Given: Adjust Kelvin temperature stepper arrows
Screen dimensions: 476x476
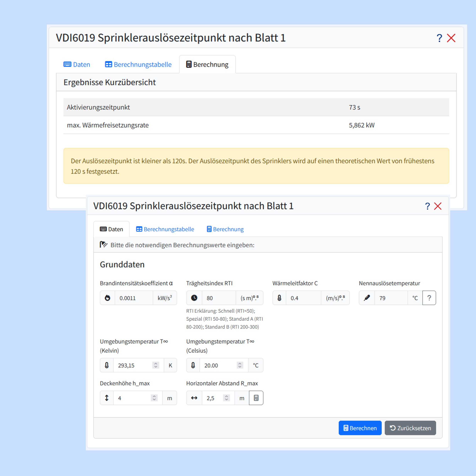Looking at the screenshot, I should [x=155, y=365].
